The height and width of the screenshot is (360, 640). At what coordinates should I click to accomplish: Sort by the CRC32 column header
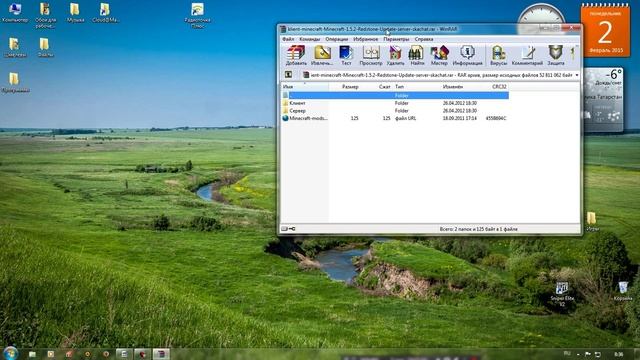point(499,87)
